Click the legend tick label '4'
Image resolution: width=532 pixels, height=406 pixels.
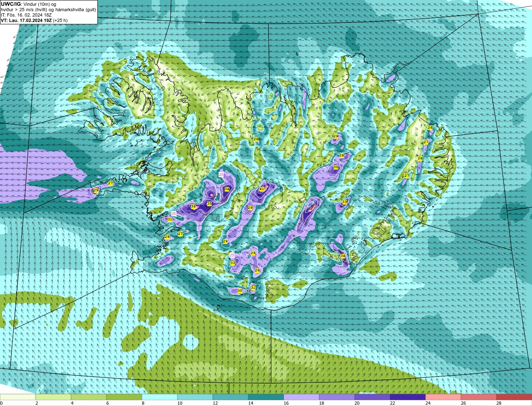[72, 403]
